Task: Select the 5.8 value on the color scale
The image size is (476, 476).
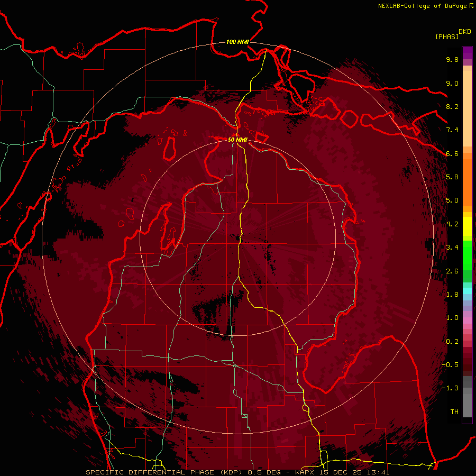Action: click(452, 177)
